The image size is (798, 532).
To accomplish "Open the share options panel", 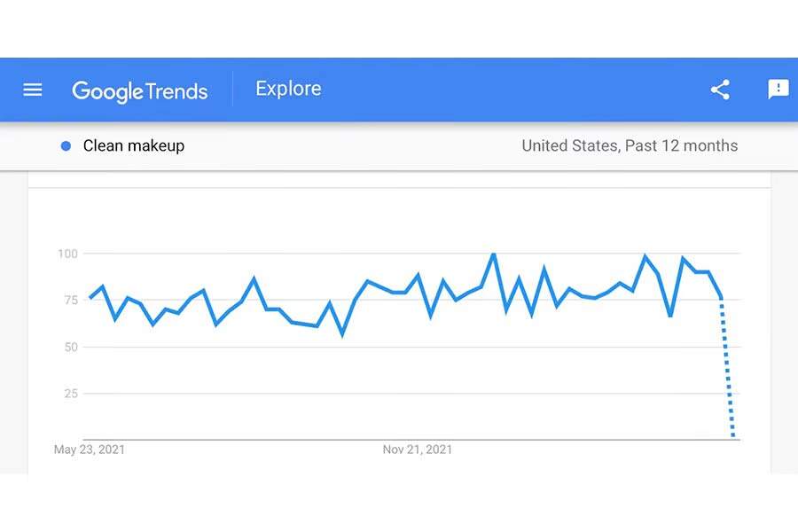I will pos(719,89).
